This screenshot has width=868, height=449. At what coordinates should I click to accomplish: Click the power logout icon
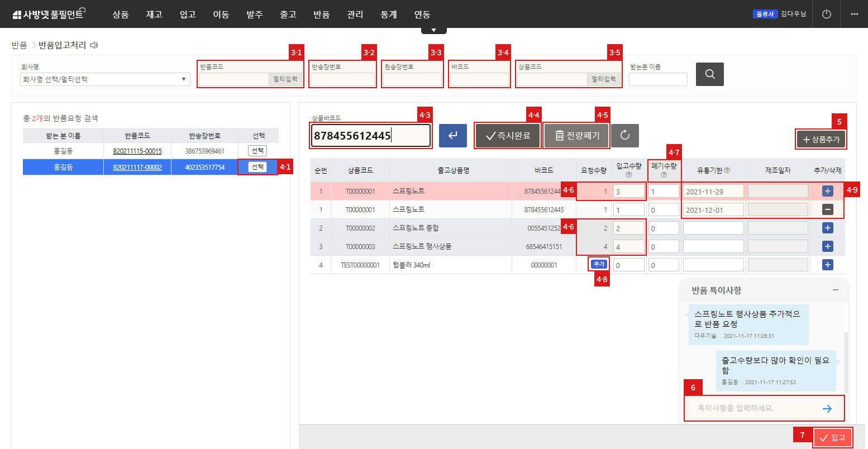coord(827,14)
